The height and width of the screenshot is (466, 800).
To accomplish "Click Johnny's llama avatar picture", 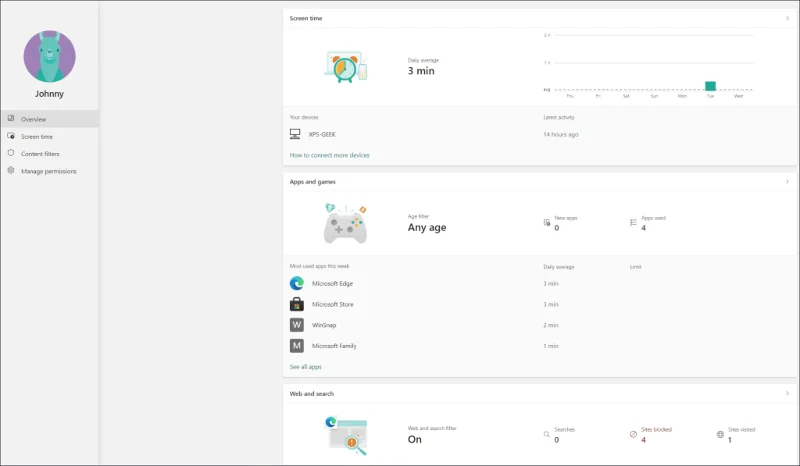I will tap(49, 56).
